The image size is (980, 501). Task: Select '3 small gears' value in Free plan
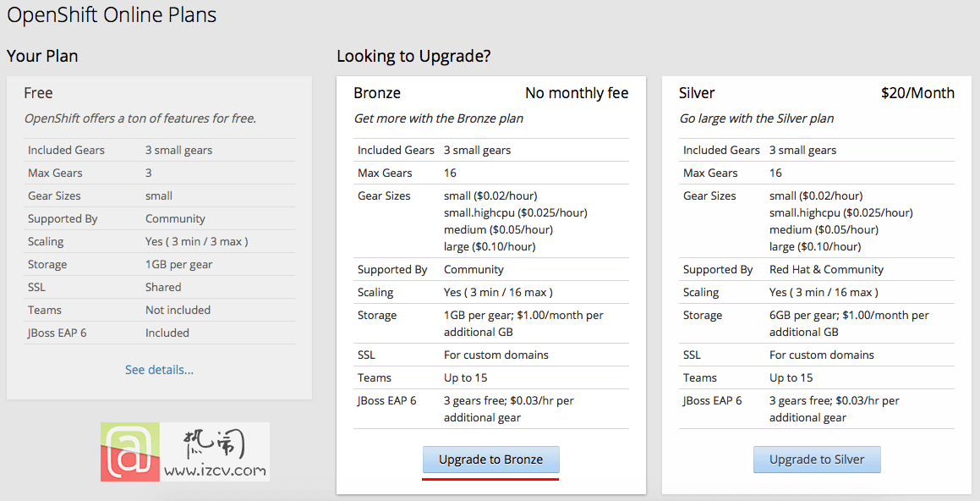(x=178, y=150)
